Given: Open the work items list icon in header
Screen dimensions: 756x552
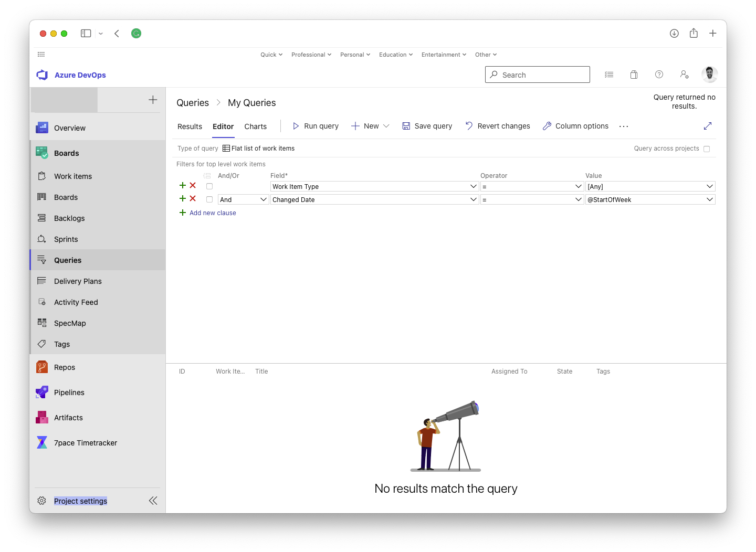Looking at the screenshot, I should (x=609, y=75).
